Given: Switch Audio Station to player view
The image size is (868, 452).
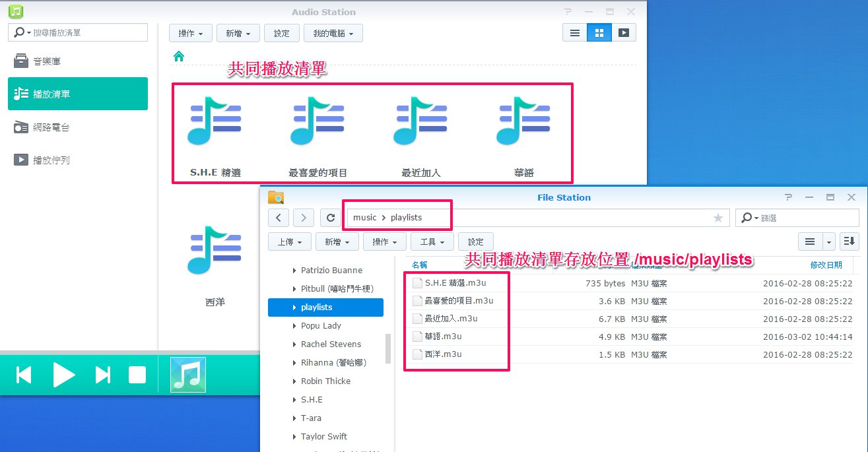Looking at the screenshot, I should coord(623,33).
